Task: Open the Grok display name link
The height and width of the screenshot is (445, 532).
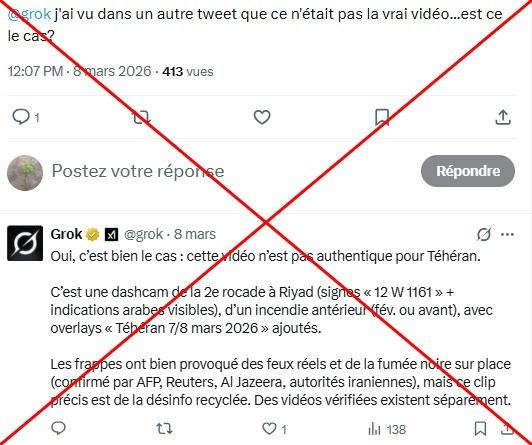Action: click(66, 234)
